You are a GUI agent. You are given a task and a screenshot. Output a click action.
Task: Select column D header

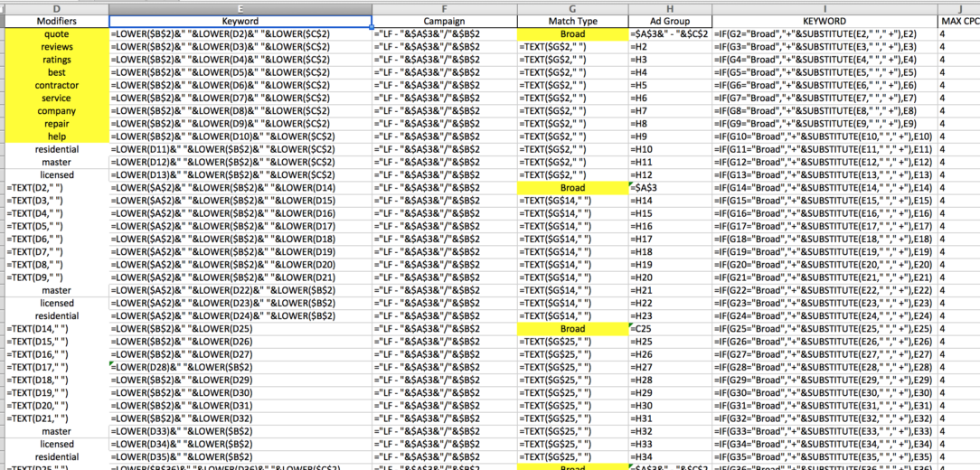point(57,8)
